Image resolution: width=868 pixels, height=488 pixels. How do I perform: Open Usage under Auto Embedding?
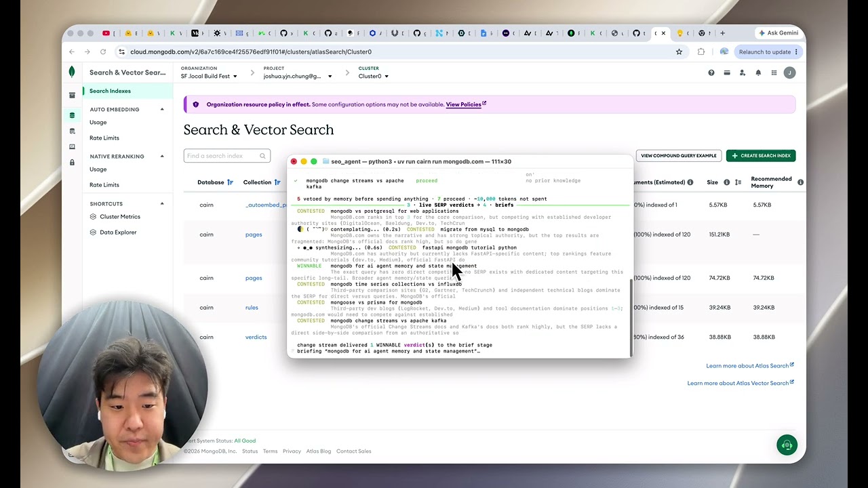[98, 123]
